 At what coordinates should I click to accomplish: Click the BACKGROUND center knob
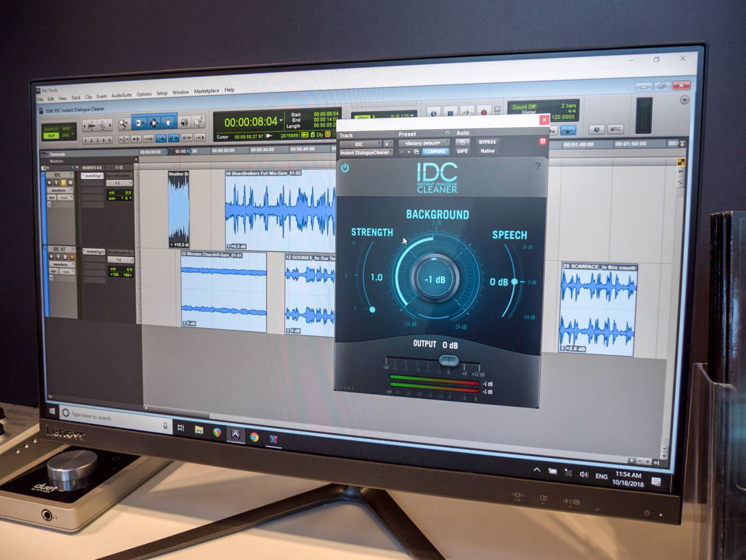(435, 279)
